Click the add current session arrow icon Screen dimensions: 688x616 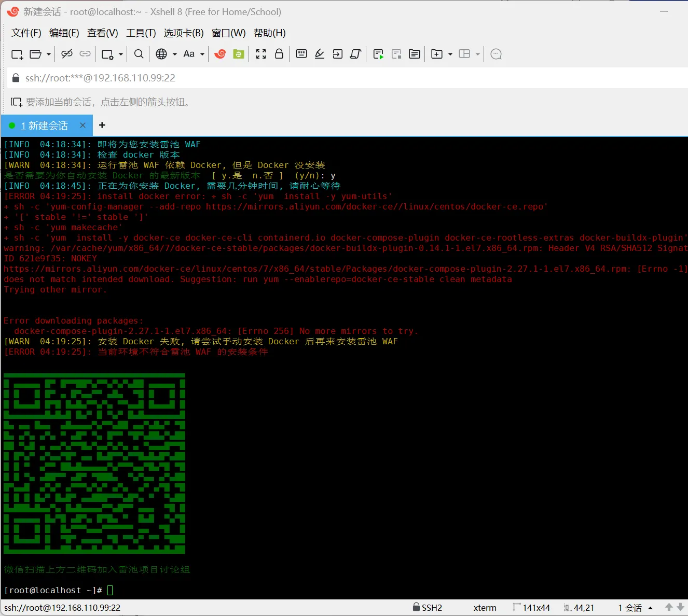coord(17,102)
